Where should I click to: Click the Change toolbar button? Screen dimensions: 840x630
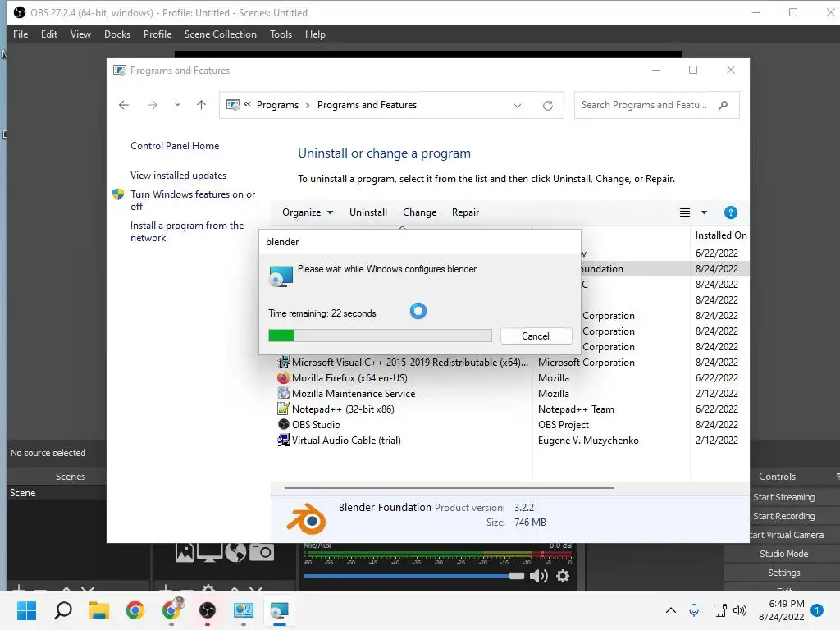tap(419, 212)
